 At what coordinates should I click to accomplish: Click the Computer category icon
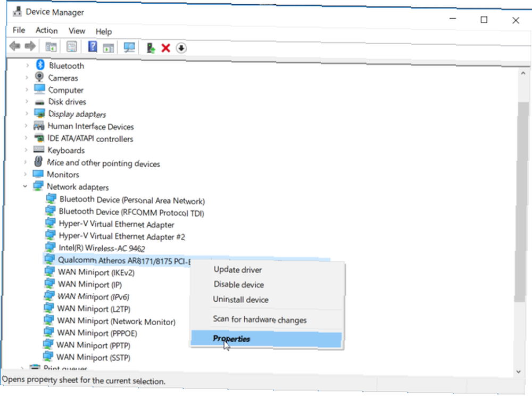click(x=39, y=89)
